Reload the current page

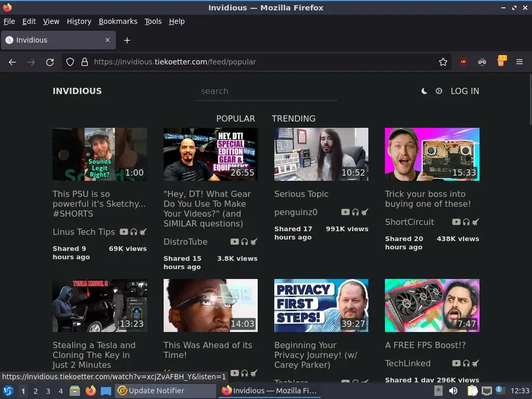click(x=50, y=62)
